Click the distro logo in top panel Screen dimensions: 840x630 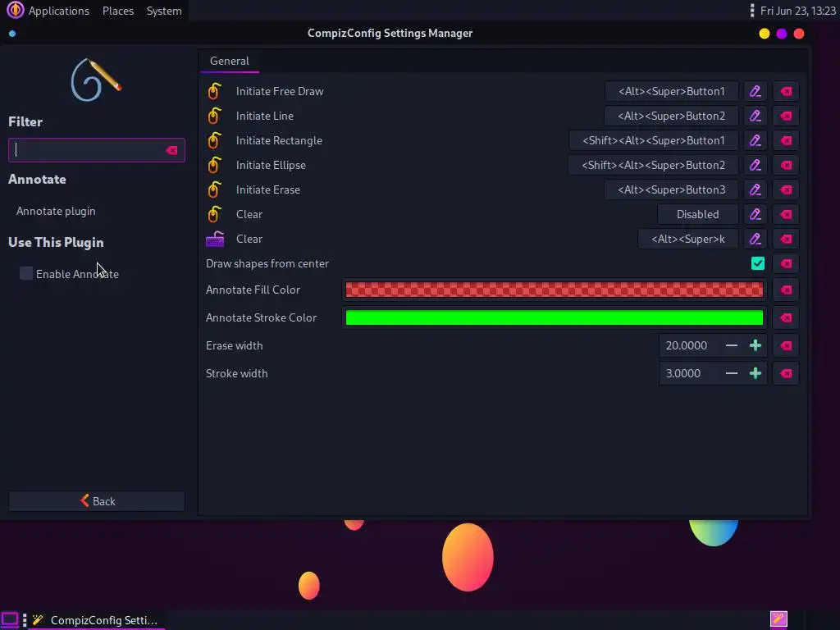(15, 10)
